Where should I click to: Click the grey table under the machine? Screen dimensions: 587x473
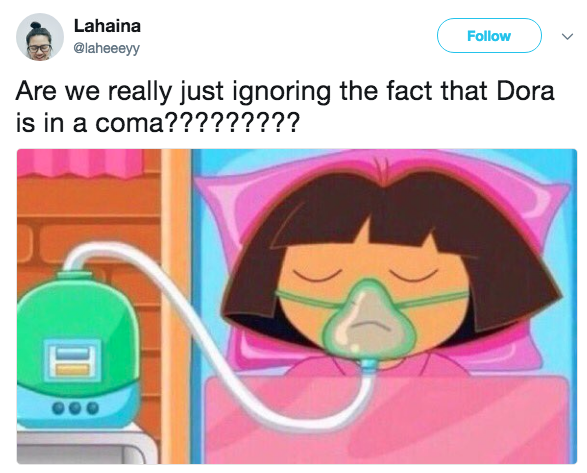click(86, 448)
